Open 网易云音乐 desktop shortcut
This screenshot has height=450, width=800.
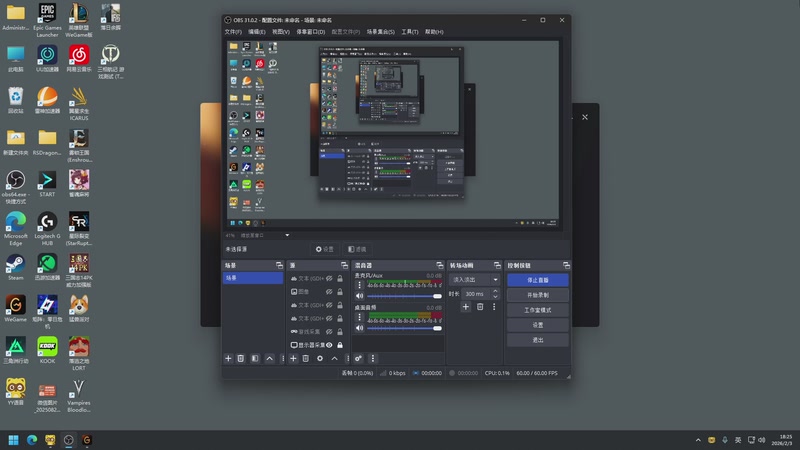79,58
